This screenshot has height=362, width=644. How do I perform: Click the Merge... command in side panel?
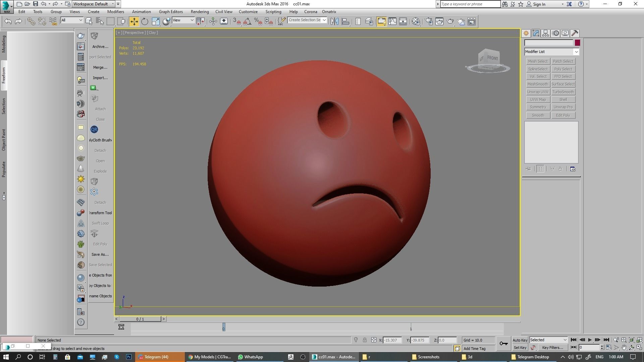pyautogui.click(x=100, y=67)
